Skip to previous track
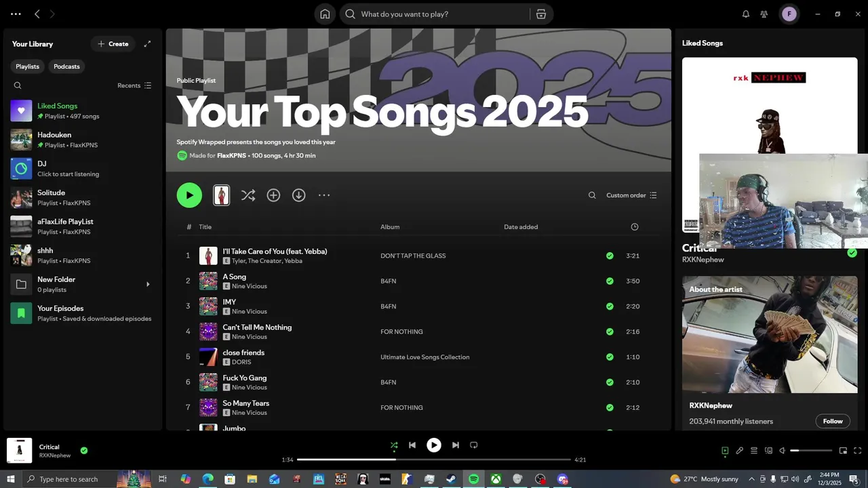 412,445
